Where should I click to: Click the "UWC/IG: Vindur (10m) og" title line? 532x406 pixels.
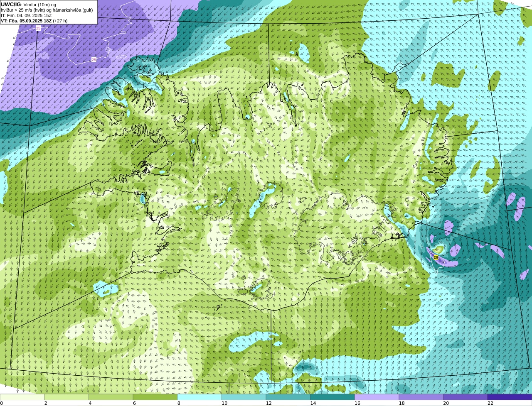(28, 4)
